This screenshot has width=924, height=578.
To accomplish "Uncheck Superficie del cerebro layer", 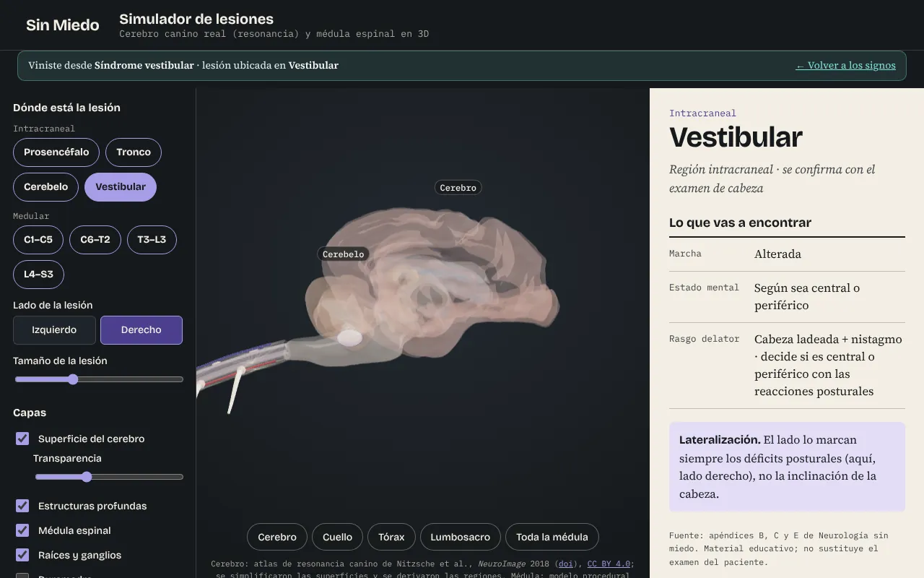I will [x=22, y=439].
